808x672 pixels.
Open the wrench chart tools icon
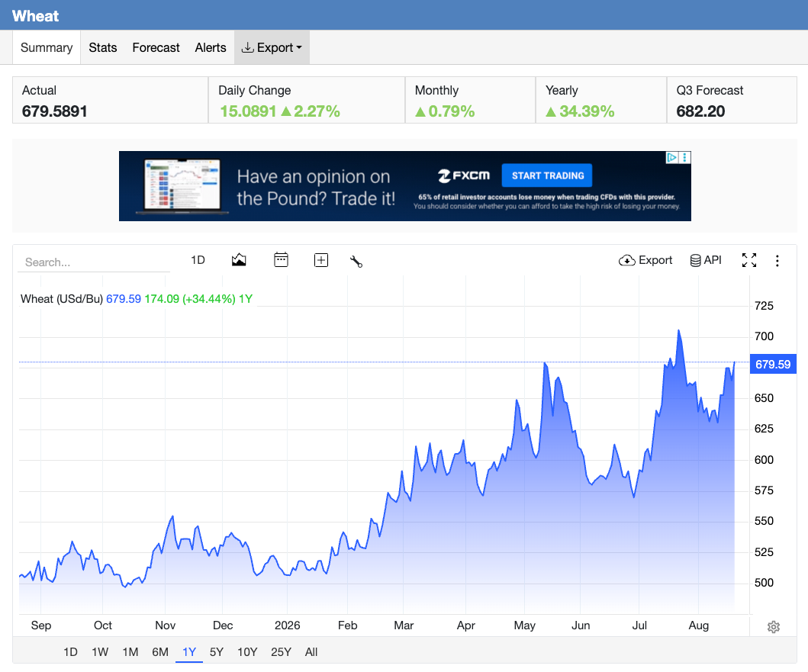pyautogui.click(x=356, y=262)
